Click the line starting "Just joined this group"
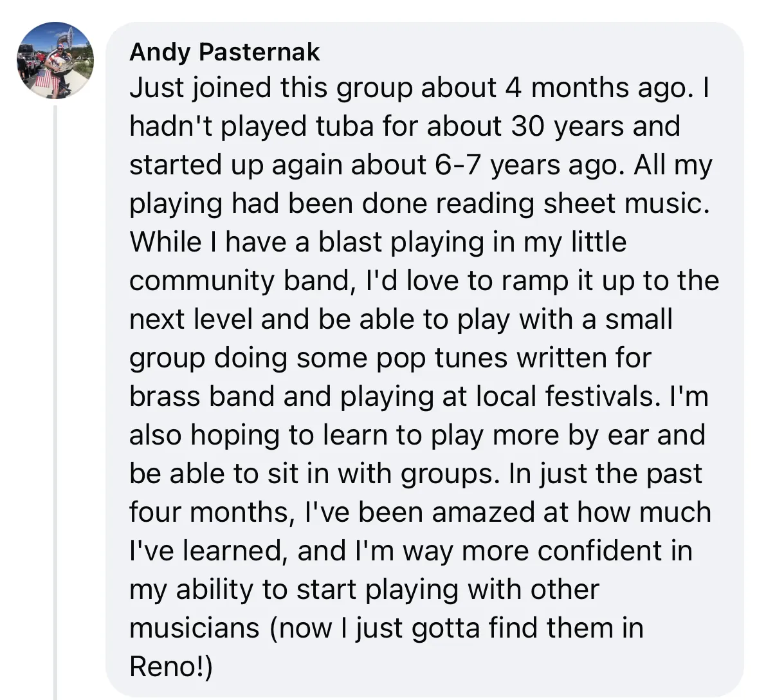757x700 pixels. (x=419, y=88)
